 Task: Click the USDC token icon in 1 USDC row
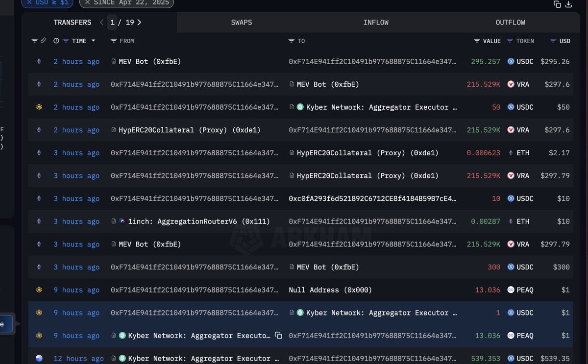(x=511, y=313)
